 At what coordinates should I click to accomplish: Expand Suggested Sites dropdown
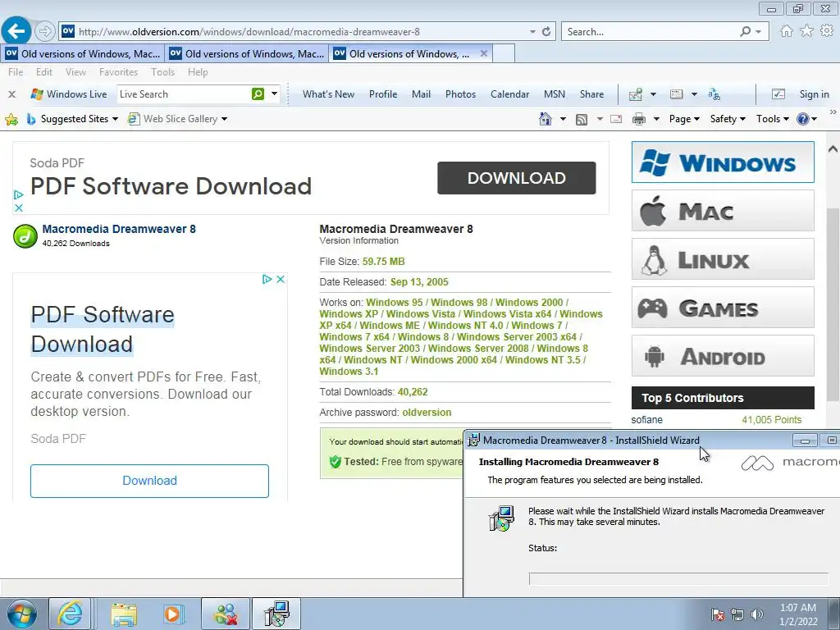pyautogui.click(x=115, y=119)
